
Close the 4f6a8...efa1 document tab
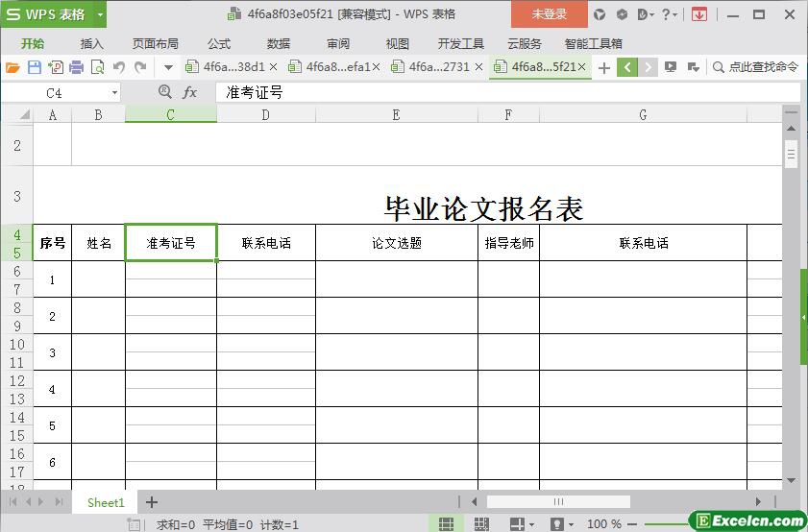coord(377,67)
